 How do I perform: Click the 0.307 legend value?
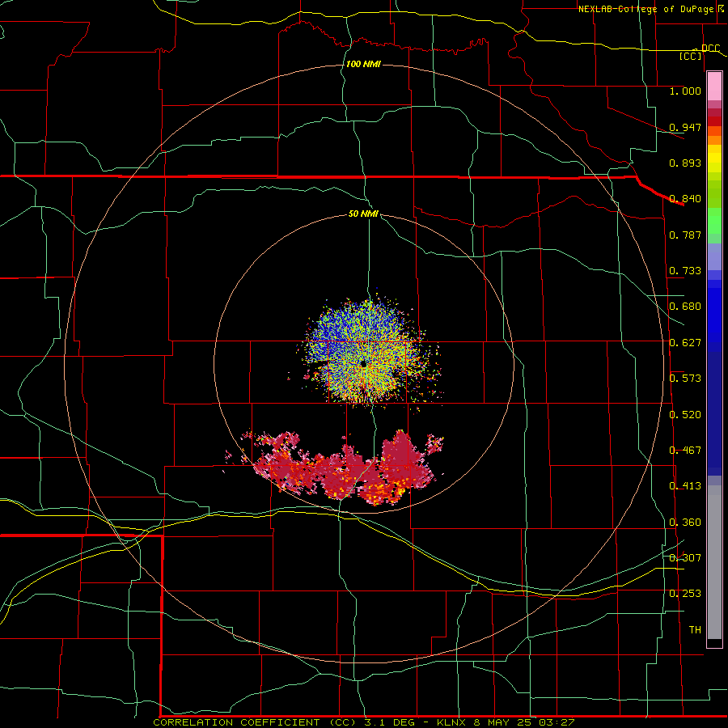point(685,557)
